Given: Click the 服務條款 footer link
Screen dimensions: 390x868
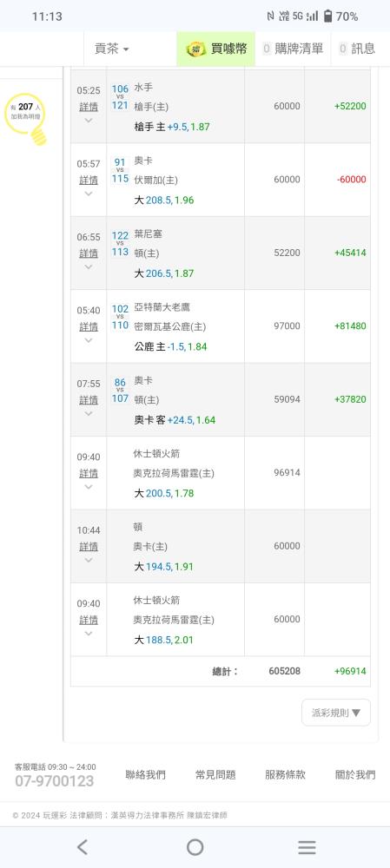Looking at the screenshot, I should click(285, 775).
